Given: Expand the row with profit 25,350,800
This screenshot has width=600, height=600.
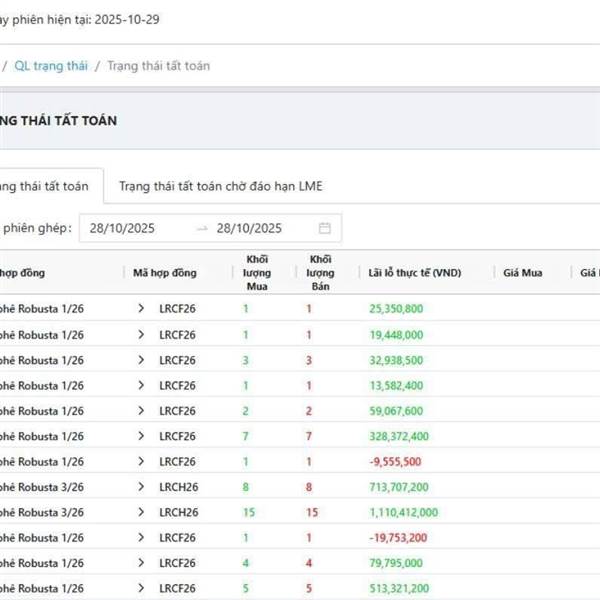Looking at the screenshot, I should [x=141, y=309].
